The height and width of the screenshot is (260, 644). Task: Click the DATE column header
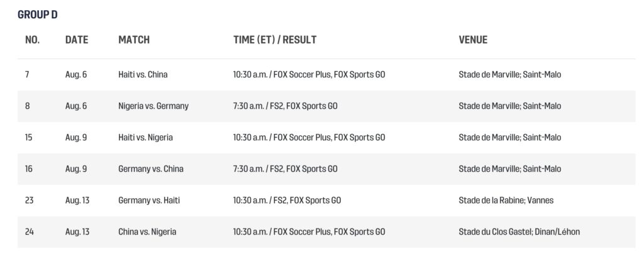(77, 40)
